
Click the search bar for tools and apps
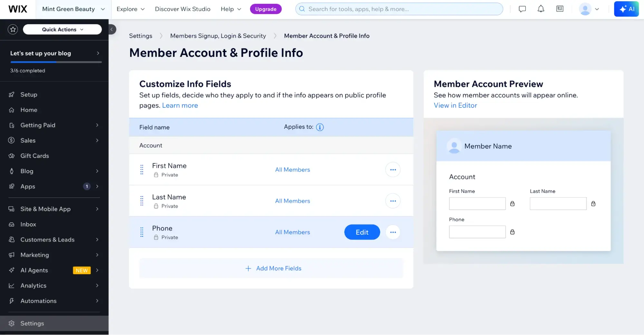click(x=399, y=9)
